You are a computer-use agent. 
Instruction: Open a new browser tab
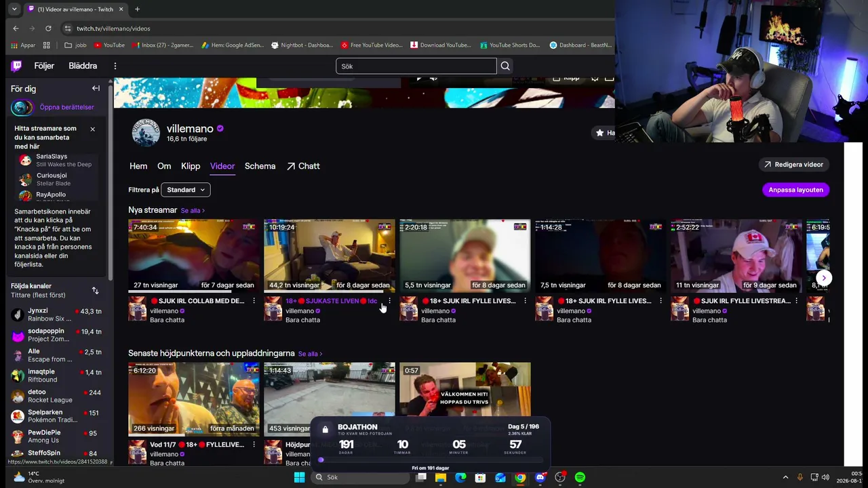click(137, 9)
